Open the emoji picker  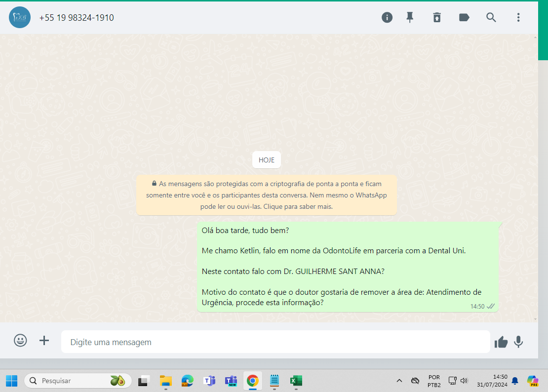20,340
